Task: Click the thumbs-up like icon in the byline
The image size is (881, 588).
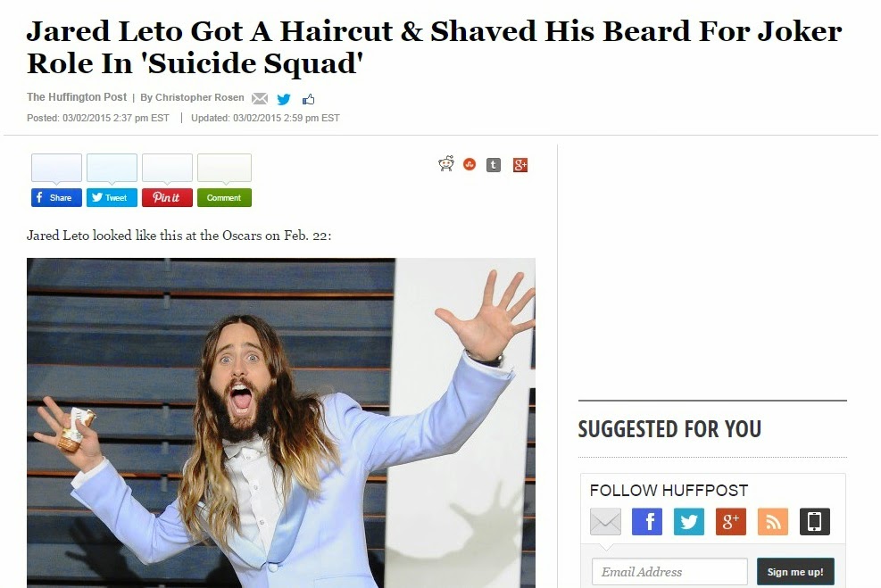Action: click(309, 99)
